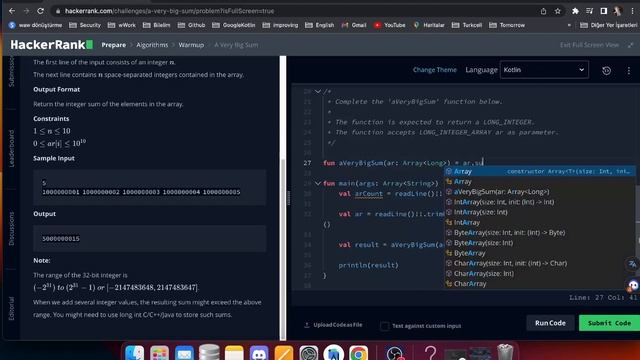Open Discord from the dock
Viewport: 640px width, 360px height.
pos(259,353)
